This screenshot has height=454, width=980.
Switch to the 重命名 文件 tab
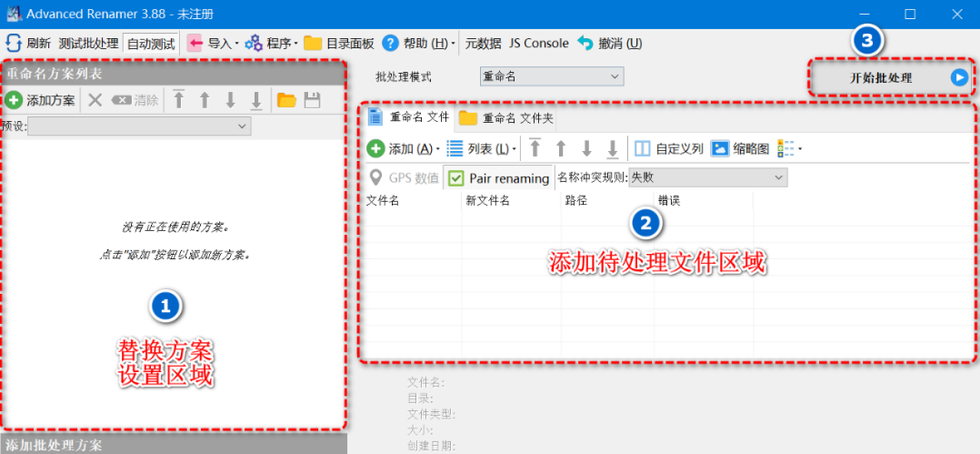(409, 117)
